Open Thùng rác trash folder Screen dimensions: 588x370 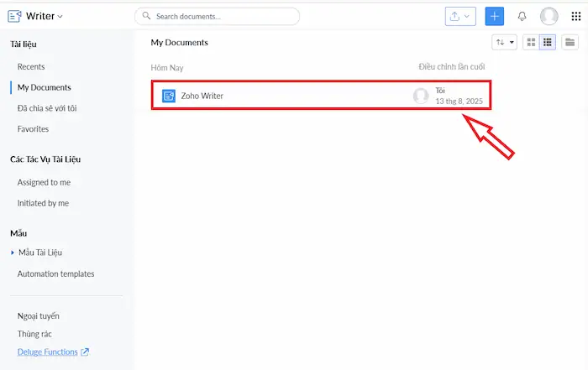point(34,334)
